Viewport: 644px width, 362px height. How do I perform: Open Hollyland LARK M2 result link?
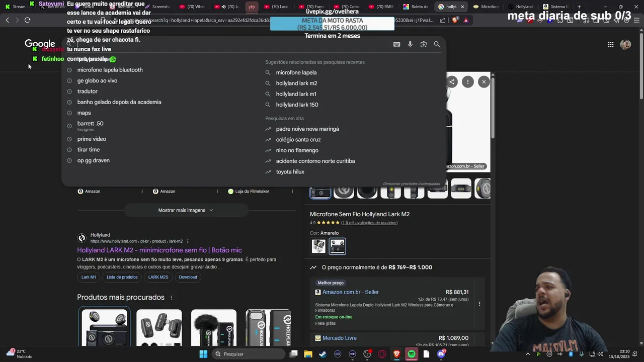pyautogui.click(x=159, y=250)
